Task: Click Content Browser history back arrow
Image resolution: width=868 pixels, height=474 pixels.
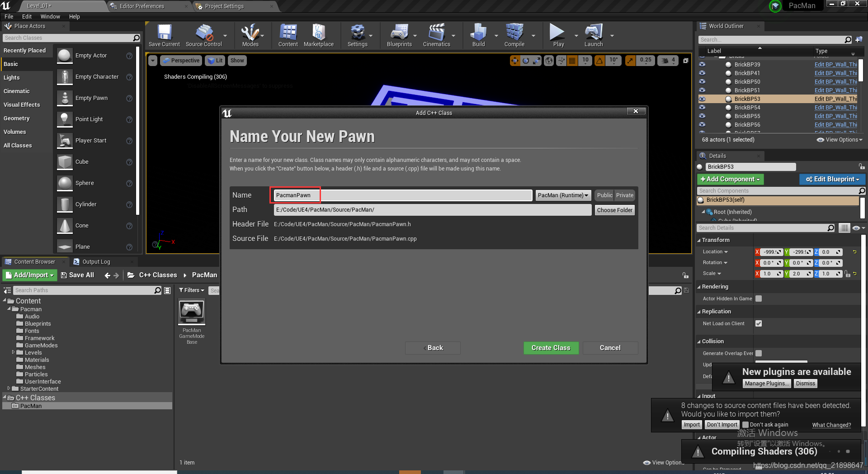Action: coord(107,275)
